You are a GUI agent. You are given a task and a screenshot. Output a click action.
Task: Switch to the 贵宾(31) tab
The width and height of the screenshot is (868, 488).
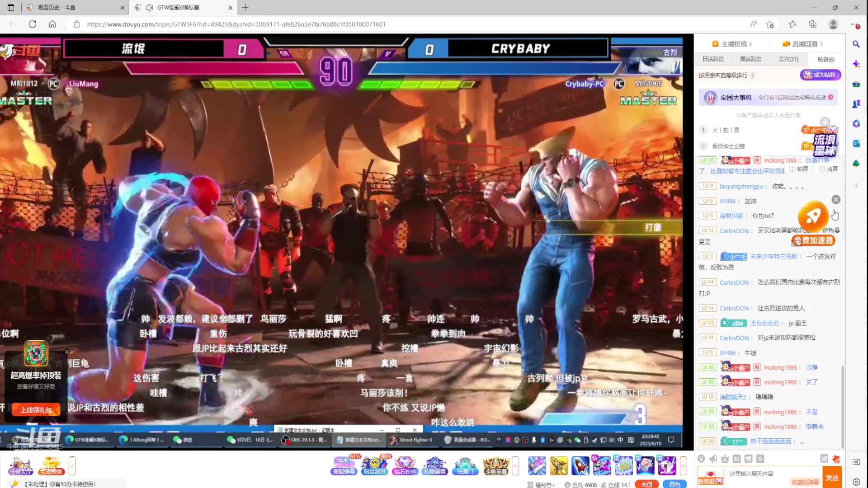[788, 59]
